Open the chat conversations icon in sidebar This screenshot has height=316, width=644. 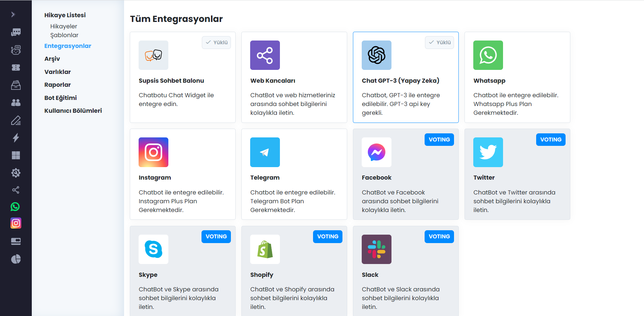click(x=16, y=32)
